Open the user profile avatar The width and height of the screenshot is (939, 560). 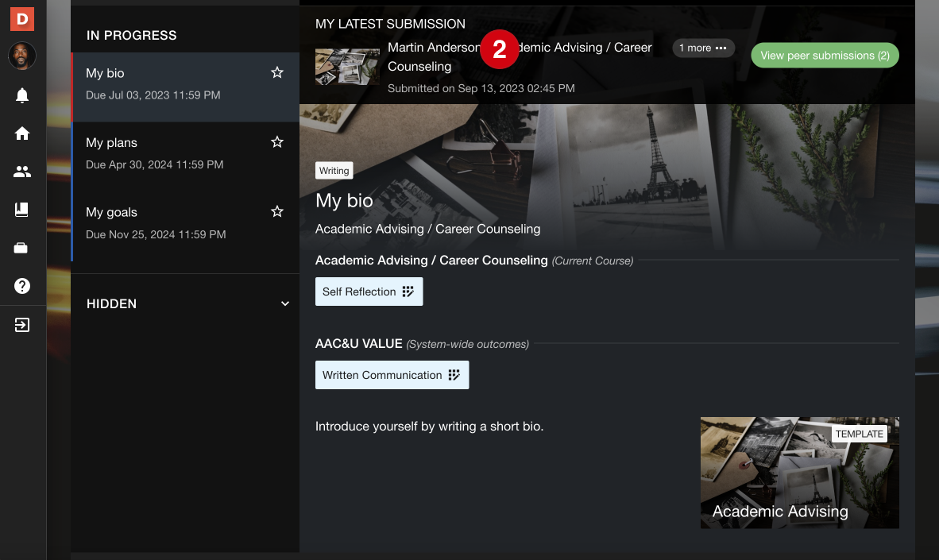22,56
